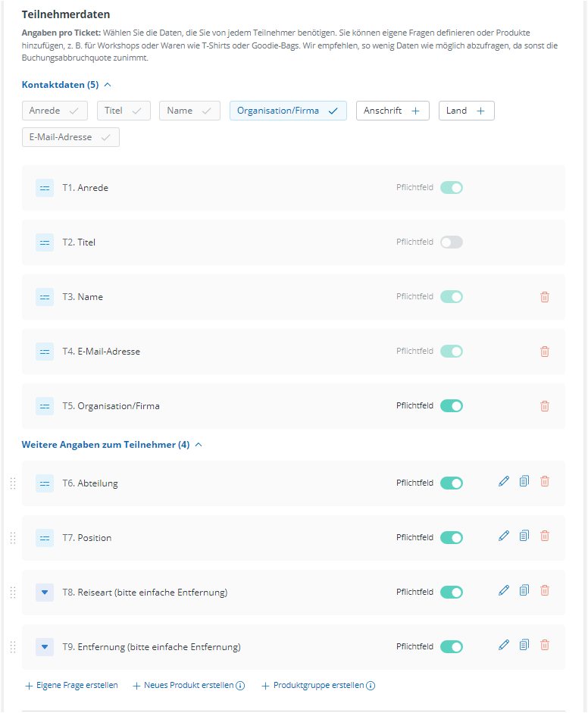Image resolution: width=588 pixels, height=713 pixels.
Task: Turn off Pflichtfeld for T7. Position
Action: pyautogui.click(x=451, y=538)
